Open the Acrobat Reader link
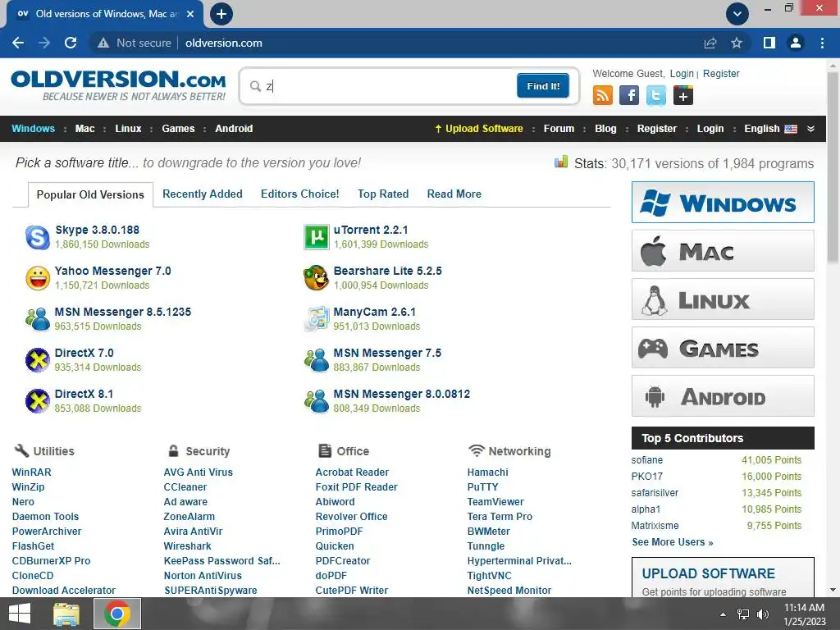 click(352, 472)
